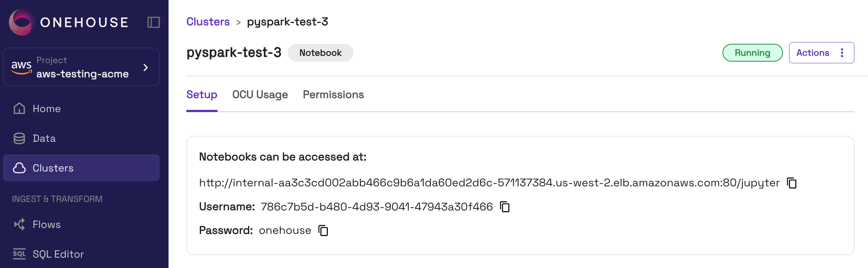
Task: Click the Data database icon
Action: [x=19, y=138]
